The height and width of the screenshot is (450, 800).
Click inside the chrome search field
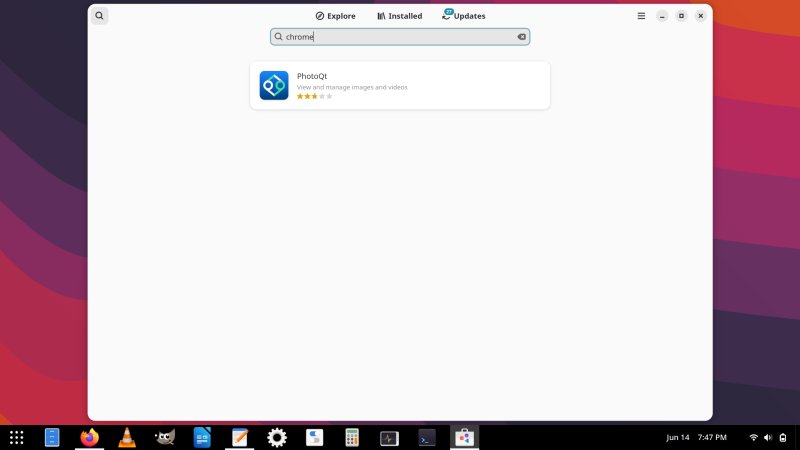pos(399,37)
